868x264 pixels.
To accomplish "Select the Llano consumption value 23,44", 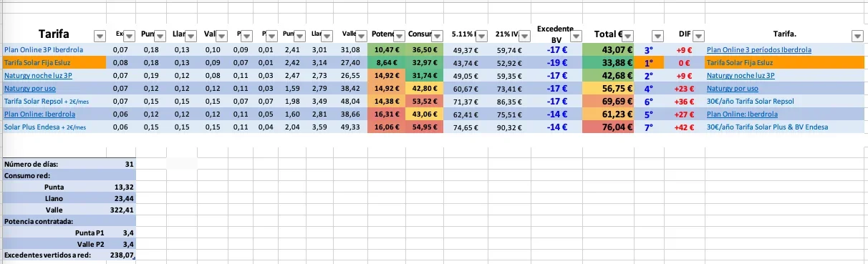I will click(x=121, y=198).
